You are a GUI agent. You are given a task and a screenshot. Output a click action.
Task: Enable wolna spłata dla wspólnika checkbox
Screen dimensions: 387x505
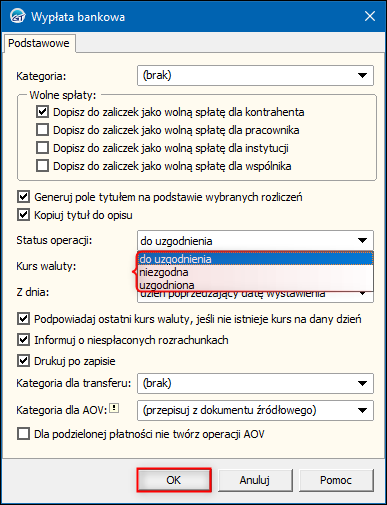pos(42,166)
